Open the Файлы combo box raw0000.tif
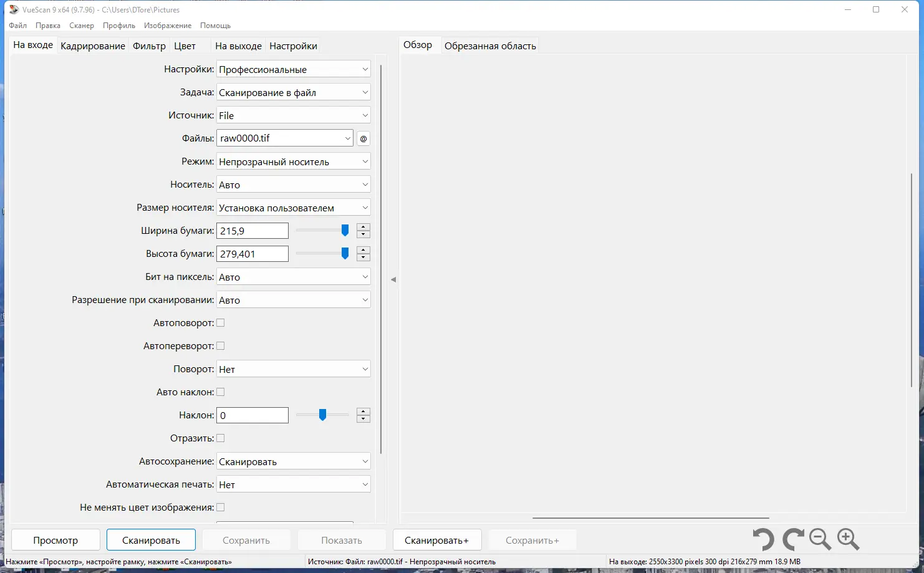Viewport: 924px width, 573px height. tap(285, 138)
